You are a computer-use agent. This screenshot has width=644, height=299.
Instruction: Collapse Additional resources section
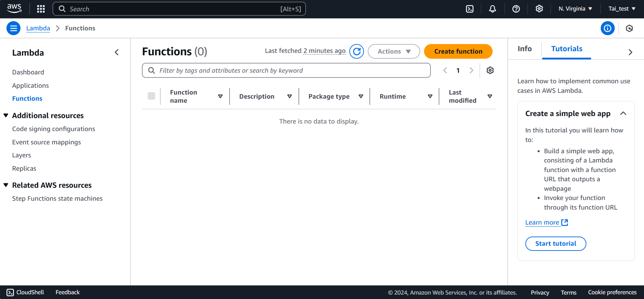click(x=6, y=116)
